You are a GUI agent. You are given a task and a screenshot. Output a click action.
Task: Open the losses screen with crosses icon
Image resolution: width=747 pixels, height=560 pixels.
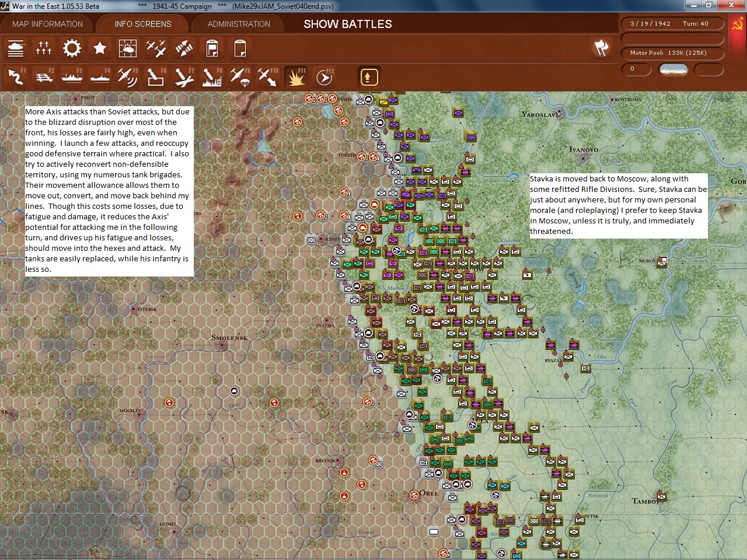click(x=44, y=48)
